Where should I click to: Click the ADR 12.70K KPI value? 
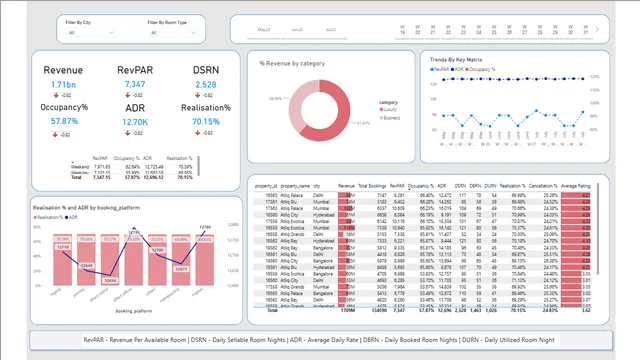pyautogui.click(x=135, y=122)
